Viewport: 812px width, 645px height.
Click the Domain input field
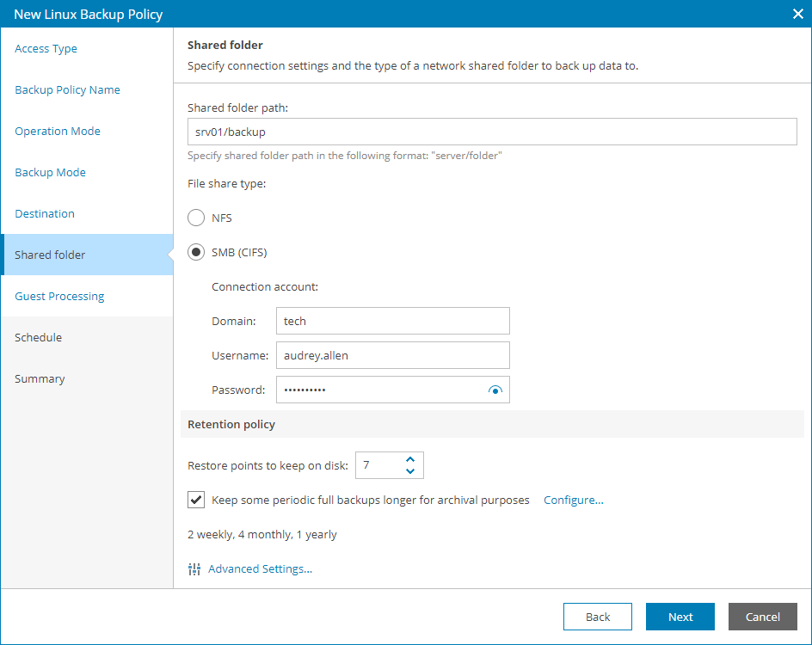(392, 321)
